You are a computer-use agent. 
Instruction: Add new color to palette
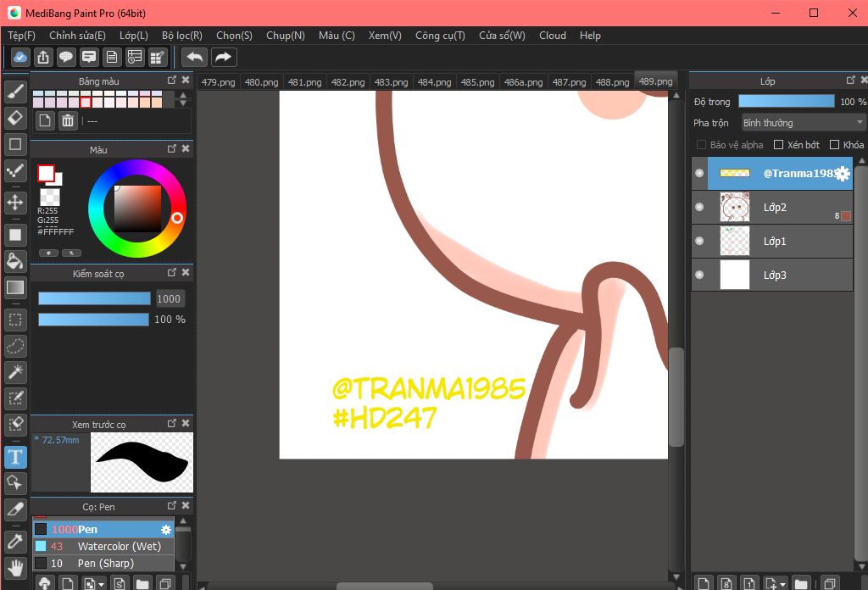pos(45,120)
